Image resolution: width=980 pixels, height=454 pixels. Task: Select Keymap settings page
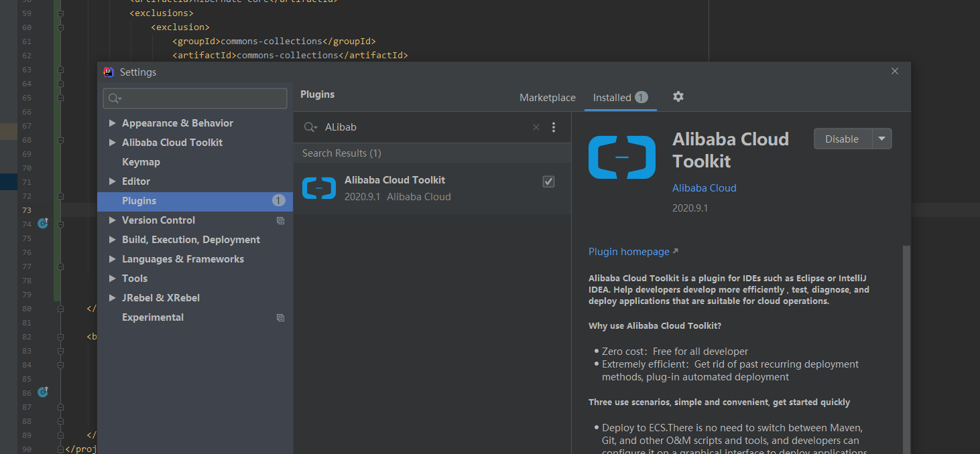[141, 162]
